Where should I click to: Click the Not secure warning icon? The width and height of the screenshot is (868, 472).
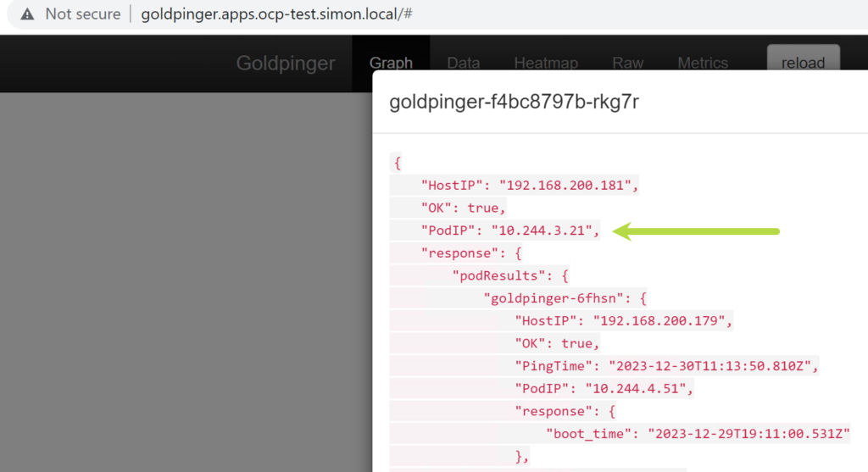[x=27, y=14]
